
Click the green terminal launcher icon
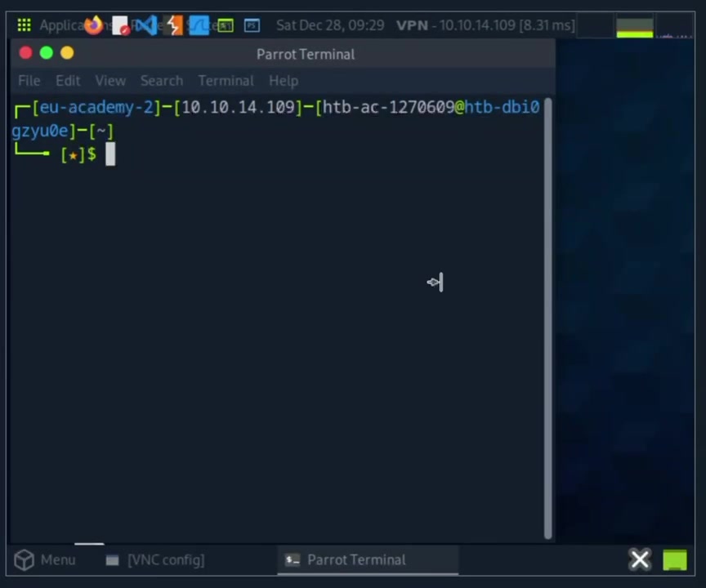[x=225, y=25]
